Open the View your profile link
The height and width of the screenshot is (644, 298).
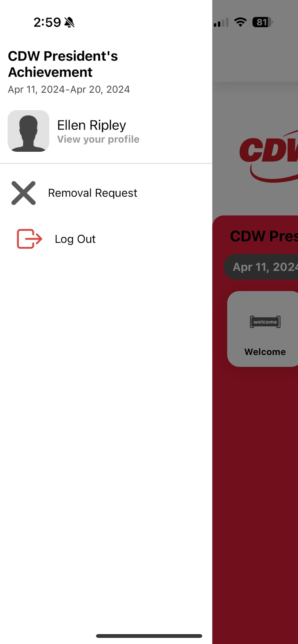(98, 139)
